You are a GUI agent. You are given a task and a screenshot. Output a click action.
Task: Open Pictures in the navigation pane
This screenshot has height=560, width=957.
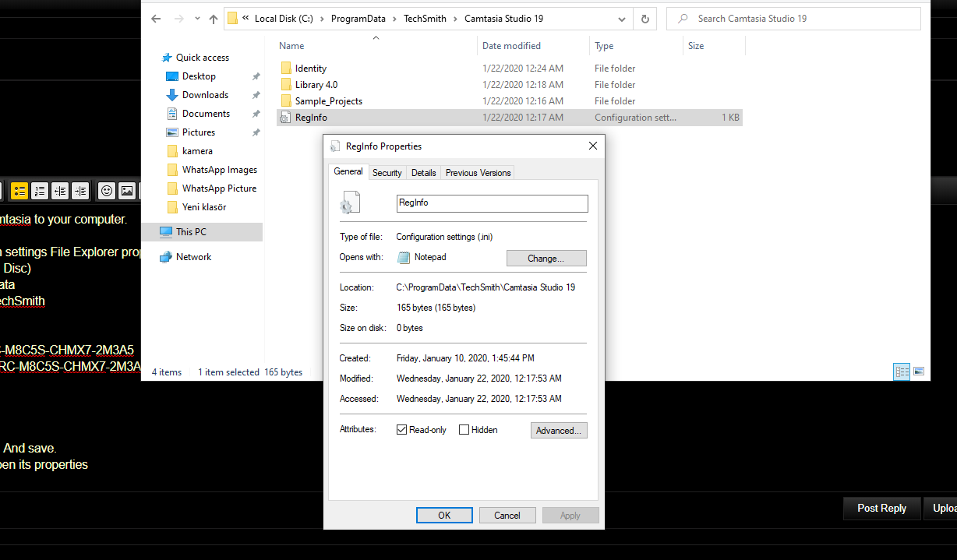point(199,132)
